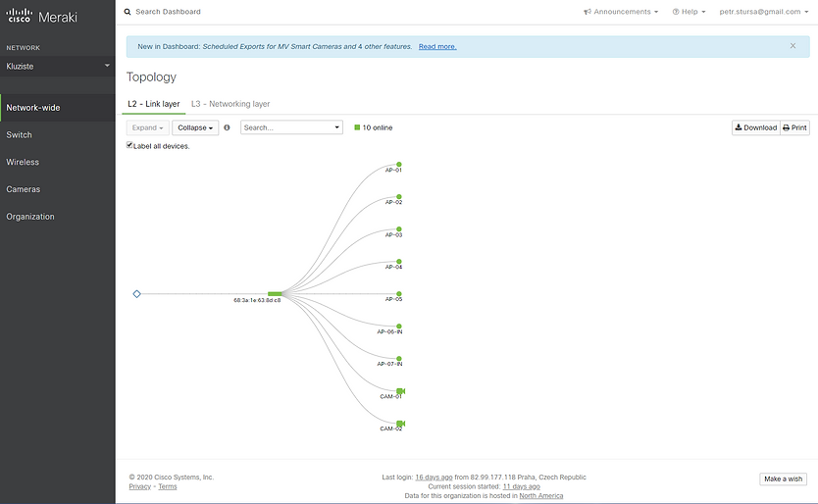Click the green online status square
The height and width of the screenshot is (504, 818).
[x=357, y=127]
